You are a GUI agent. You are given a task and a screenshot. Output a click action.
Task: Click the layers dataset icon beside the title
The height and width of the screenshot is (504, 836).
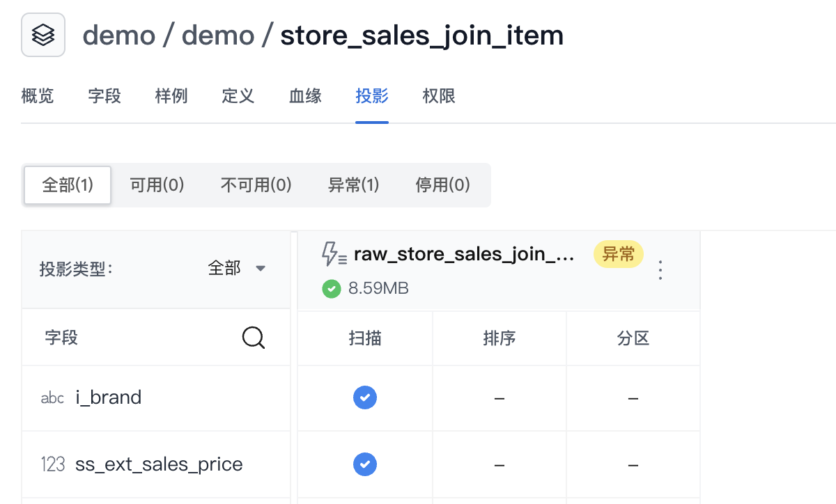[43, 35]
